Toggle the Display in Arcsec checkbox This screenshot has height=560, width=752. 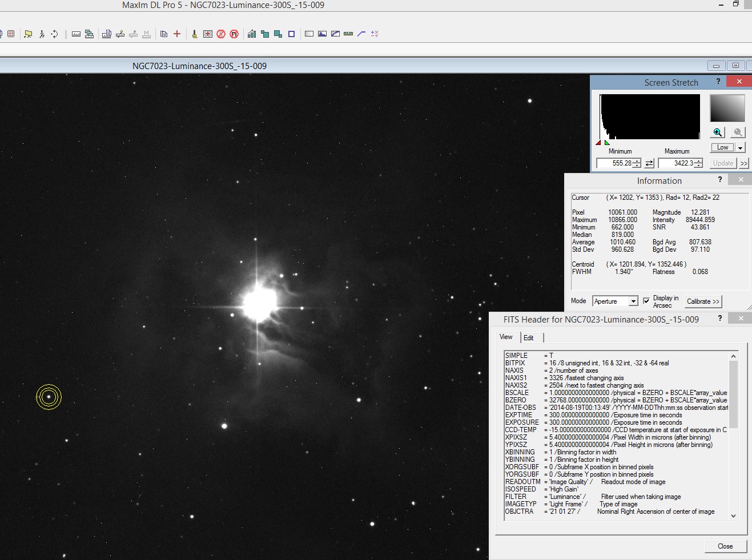(x=646, y=301)
